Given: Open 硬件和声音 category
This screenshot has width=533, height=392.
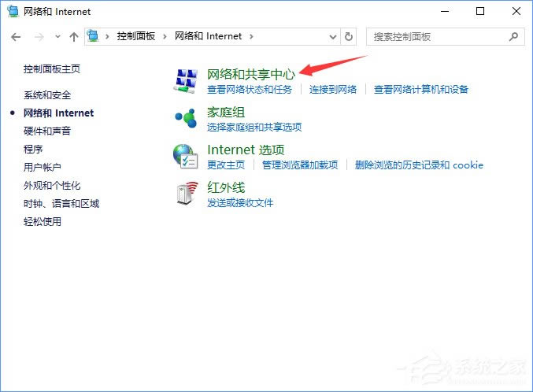Looking at the screenshot, I should click(x=47, y=131).
